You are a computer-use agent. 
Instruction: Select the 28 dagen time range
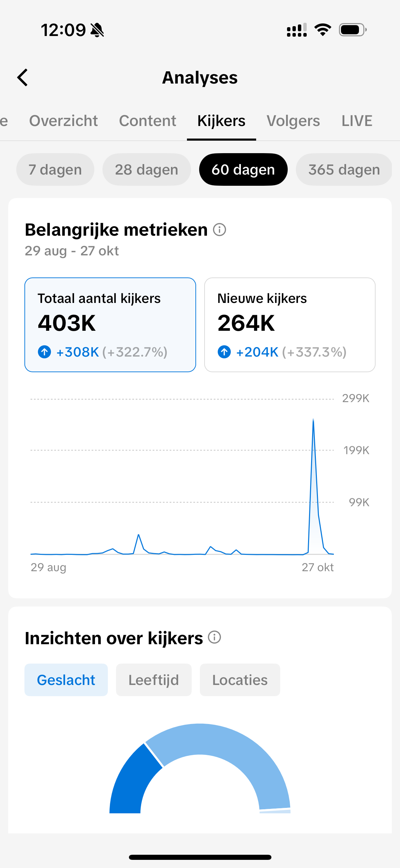click(x=147, y=169)
